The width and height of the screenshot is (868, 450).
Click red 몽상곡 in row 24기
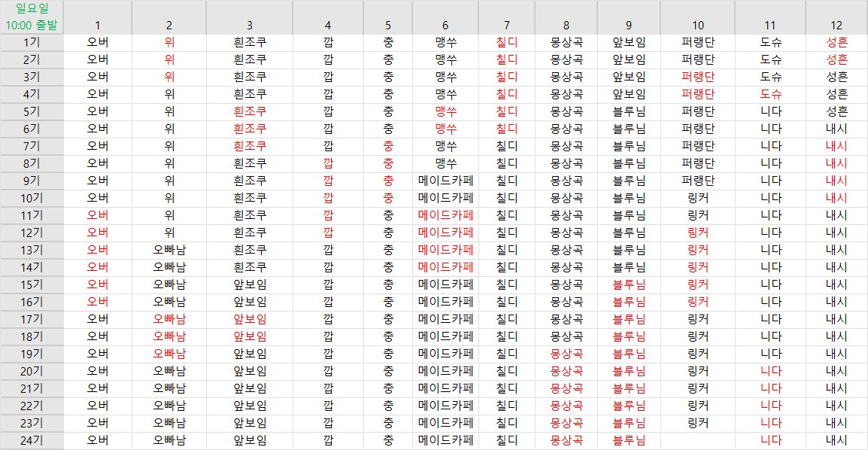pos(566,440)
